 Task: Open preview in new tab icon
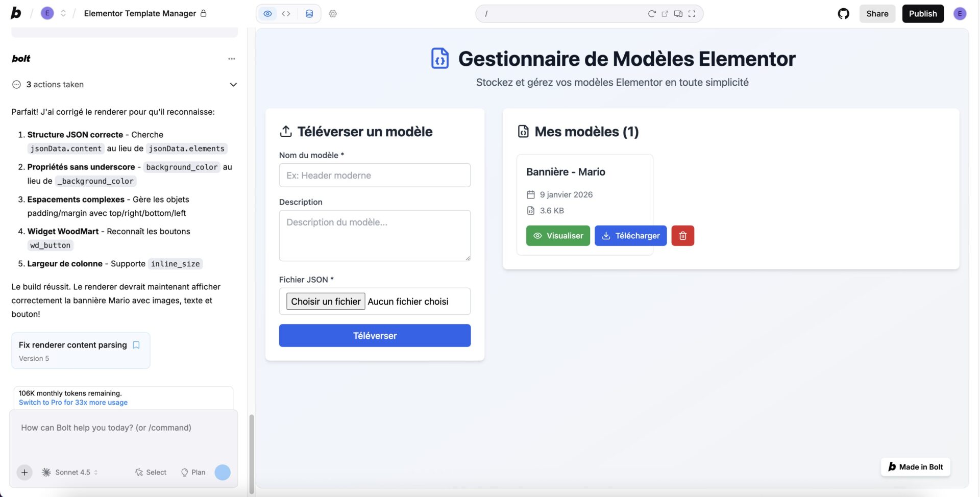point(665,14)
